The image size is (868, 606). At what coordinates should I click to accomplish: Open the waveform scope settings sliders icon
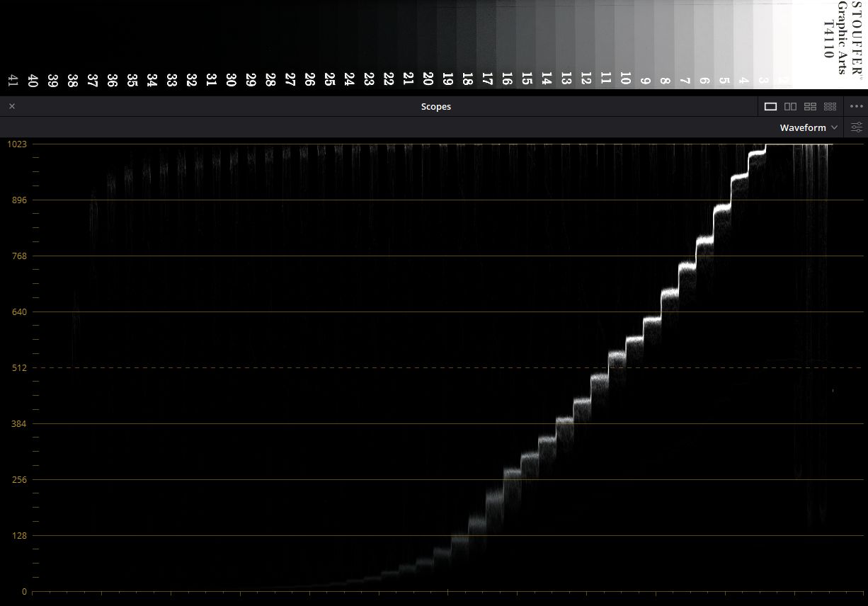click(x=857, y=127)
